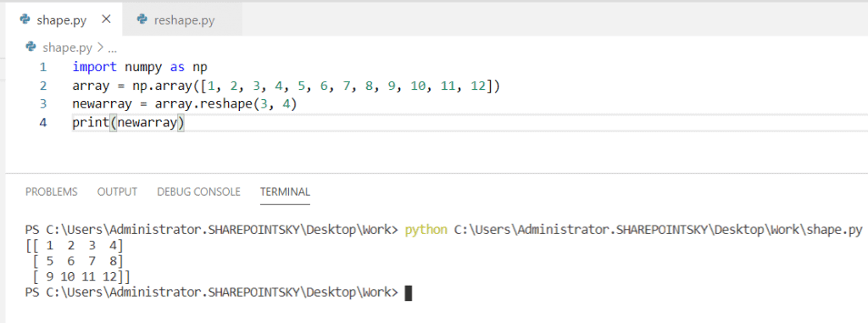This screenshot has width=868, height=323.
Task: Open the PROBLEMS panel tab
Action: [x=52, y=192]
